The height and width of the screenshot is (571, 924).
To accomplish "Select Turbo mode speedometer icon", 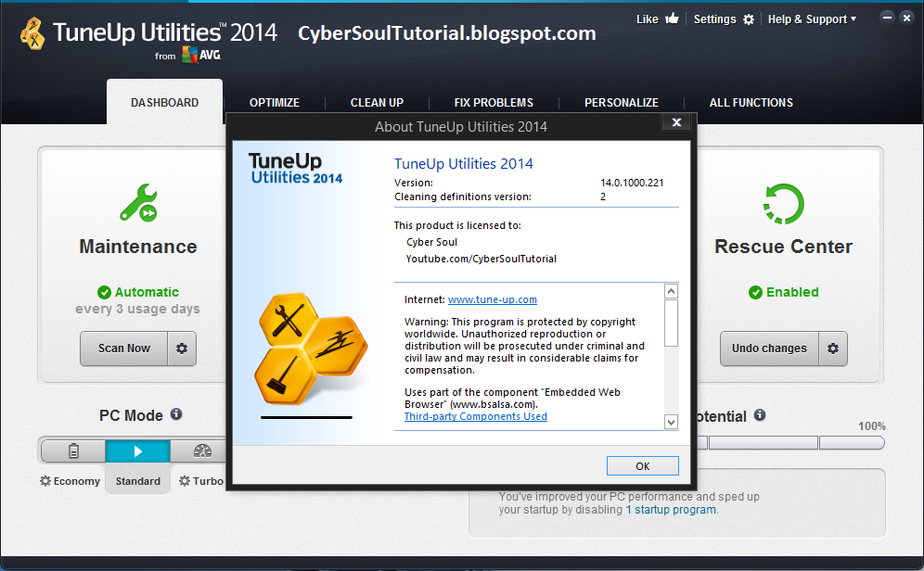I will pos(202,451).
